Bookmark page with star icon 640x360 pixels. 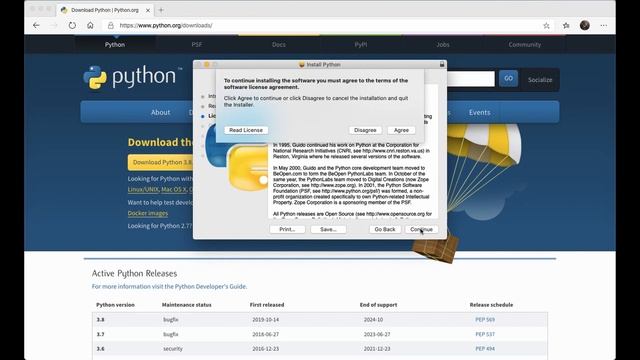546,25
